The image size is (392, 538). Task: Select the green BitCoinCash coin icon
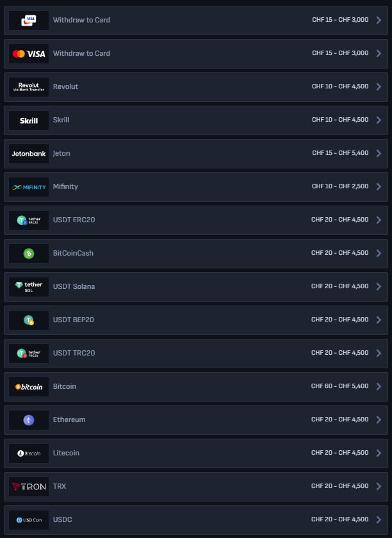pyautogui.click(x=29, y=254)
